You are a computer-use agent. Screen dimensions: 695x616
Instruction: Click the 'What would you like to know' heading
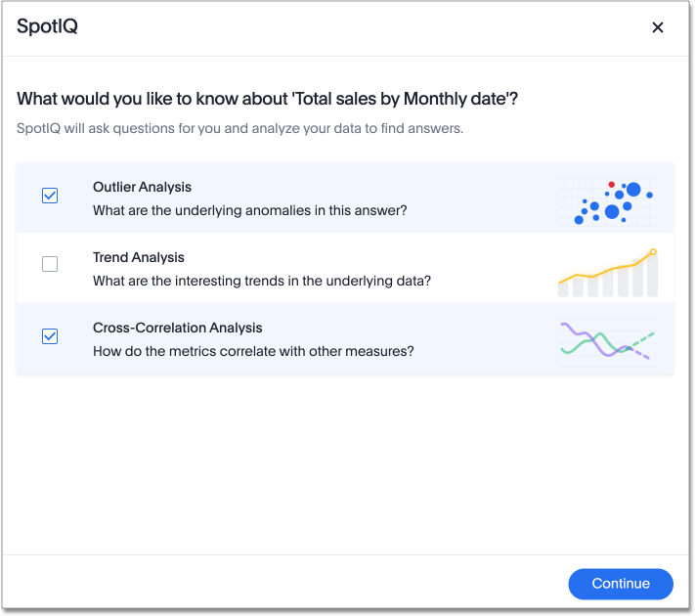click(267, 99)
